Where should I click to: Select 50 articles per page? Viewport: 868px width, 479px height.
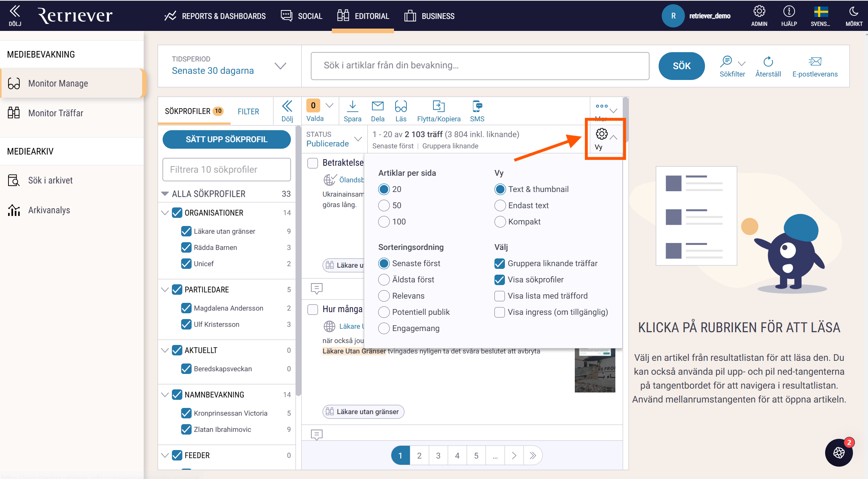point(384,206)
